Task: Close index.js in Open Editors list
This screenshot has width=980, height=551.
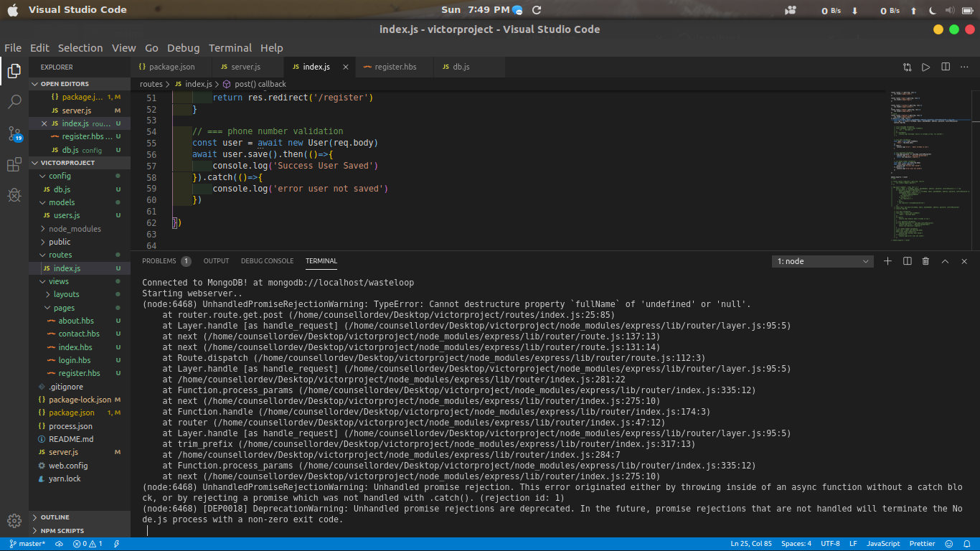Action: (44, 123)
